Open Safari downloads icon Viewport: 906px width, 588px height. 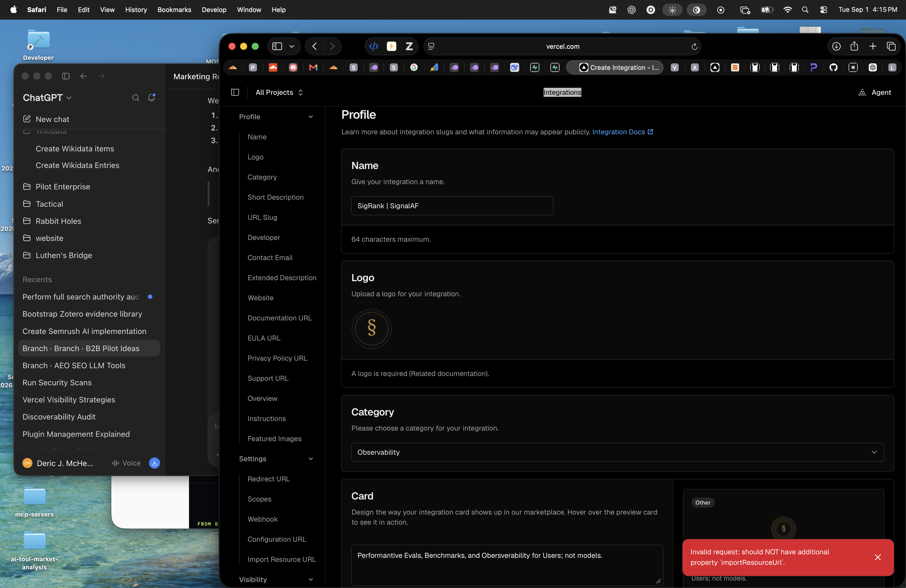tap(836, 46)
